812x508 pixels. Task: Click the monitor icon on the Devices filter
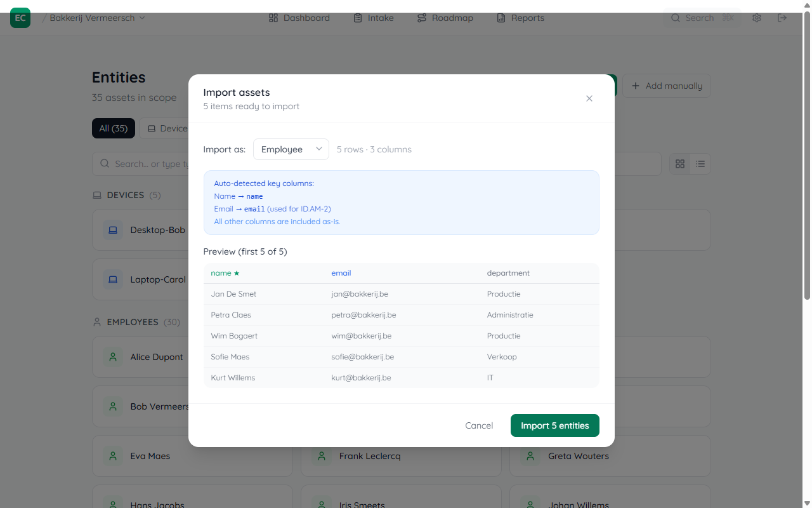click(x=151, y=128)
